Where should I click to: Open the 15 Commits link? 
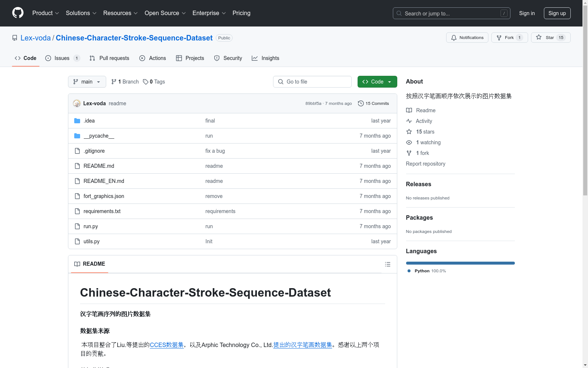click(373, 103)
